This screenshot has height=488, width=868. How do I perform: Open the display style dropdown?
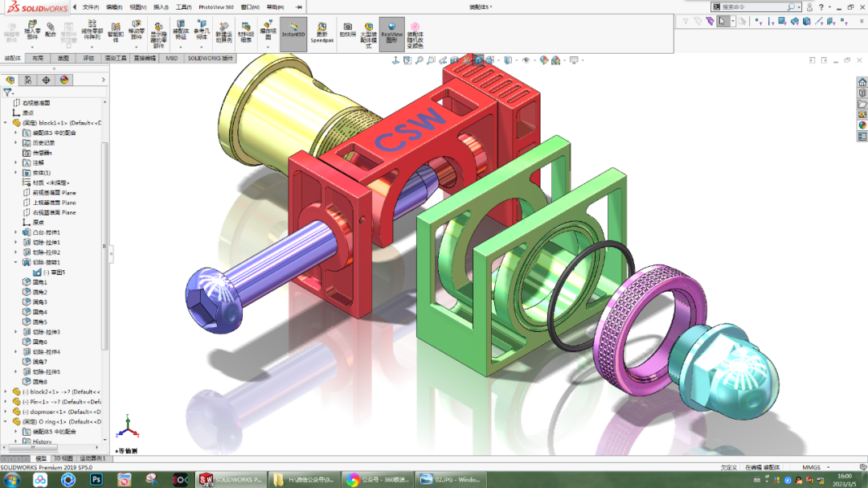pyautogui.click(x=517, y=59)
